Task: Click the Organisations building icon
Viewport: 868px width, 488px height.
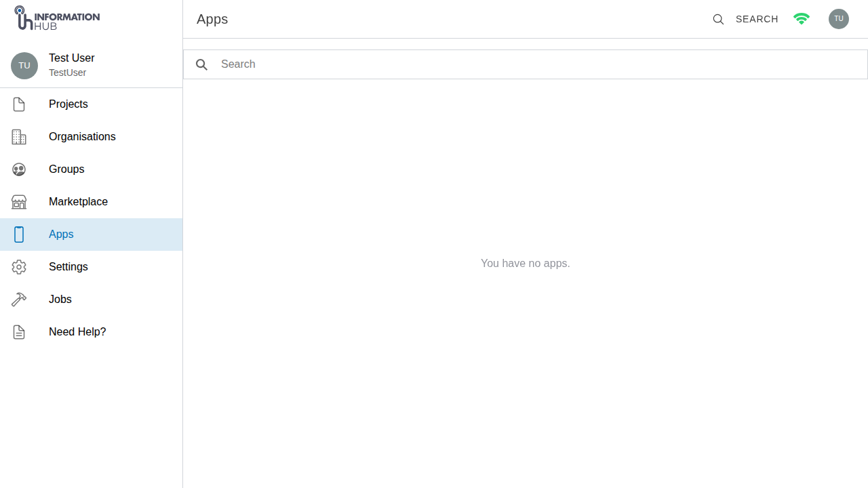Action: [19, 137]
